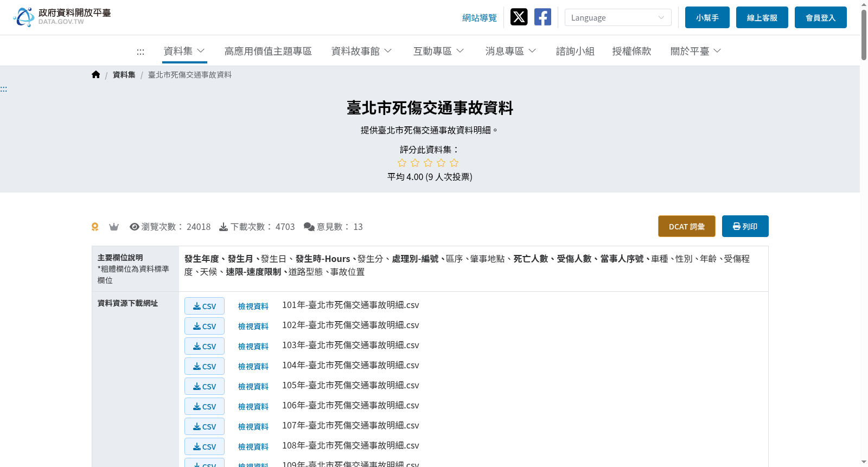Image resolution: width=868 pixels, height=467 pixels.
Task: Click the 會員登入 button
Action: (821, 17)
